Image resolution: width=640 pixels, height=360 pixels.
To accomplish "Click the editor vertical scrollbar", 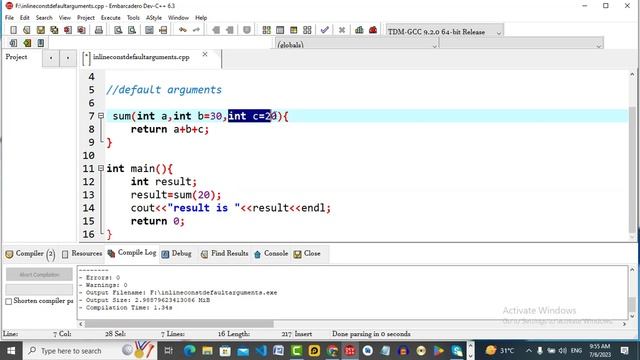I will pyautogui.click(x=632, y=169).
